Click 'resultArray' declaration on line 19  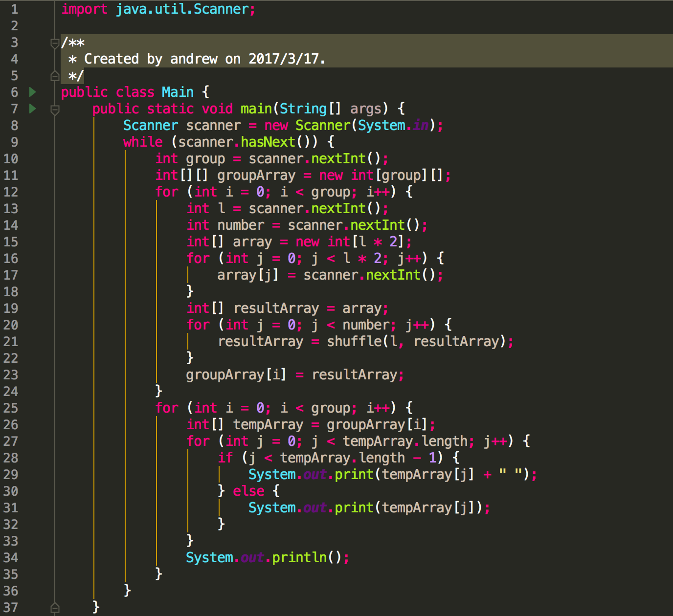coord(276,308)
